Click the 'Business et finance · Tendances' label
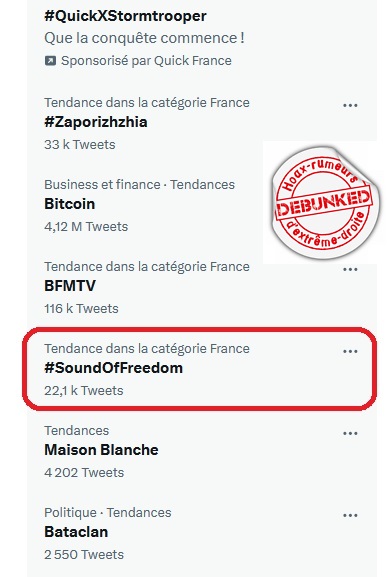The height and width of the screenshot is (577, 391). pos(139,184)
